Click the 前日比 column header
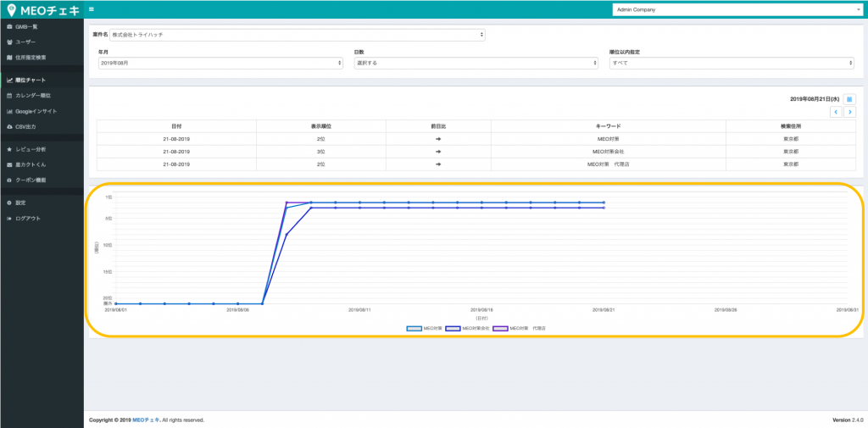Image resolution: width=868 pixels, height=428 pixels. [438, 126]
